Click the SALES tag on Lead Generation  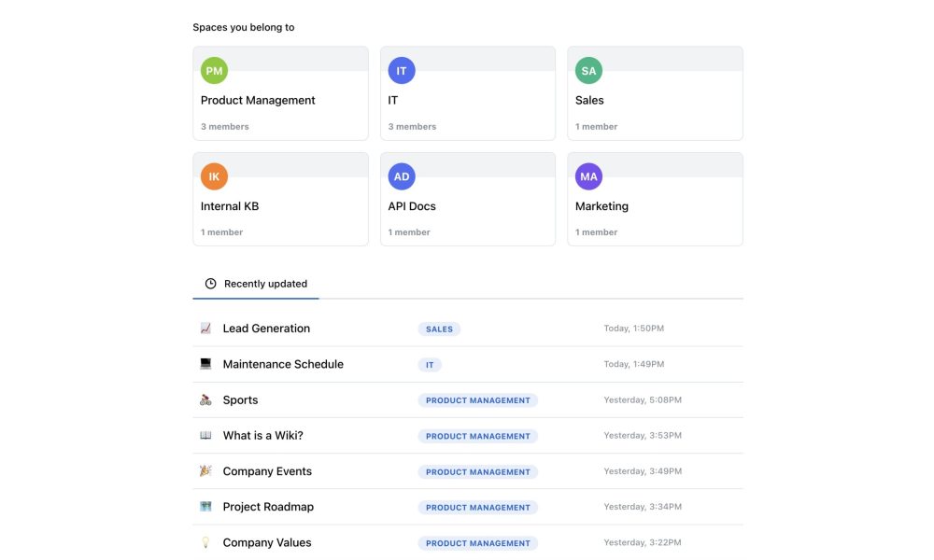439,329
